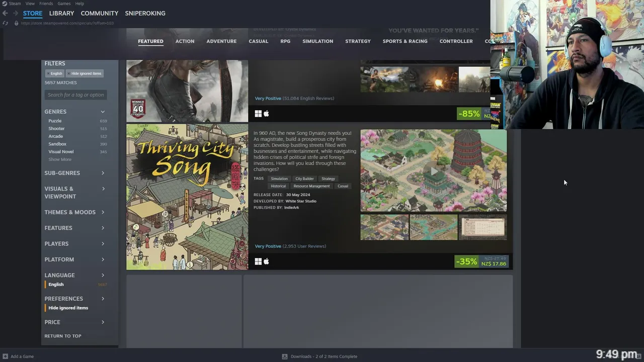Click the Steam logo icon
Screen dimensions: 644x362
click(5, 4)
